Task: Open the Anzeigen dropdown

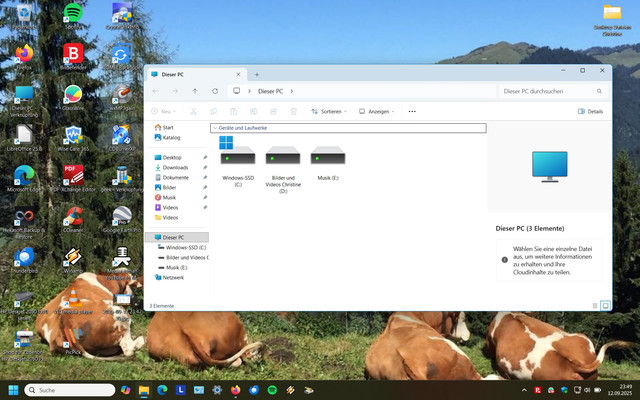Action: point(376,111)
